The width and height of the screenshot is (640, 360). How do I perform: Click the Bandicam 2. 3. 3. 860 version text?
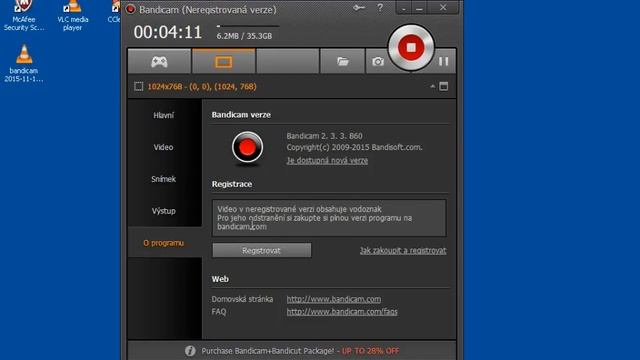324,136
